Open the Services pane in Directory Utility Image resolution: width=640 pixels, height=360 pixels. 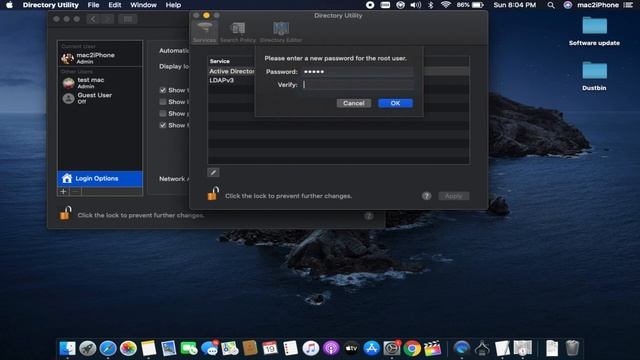click(x=204, y=32)
